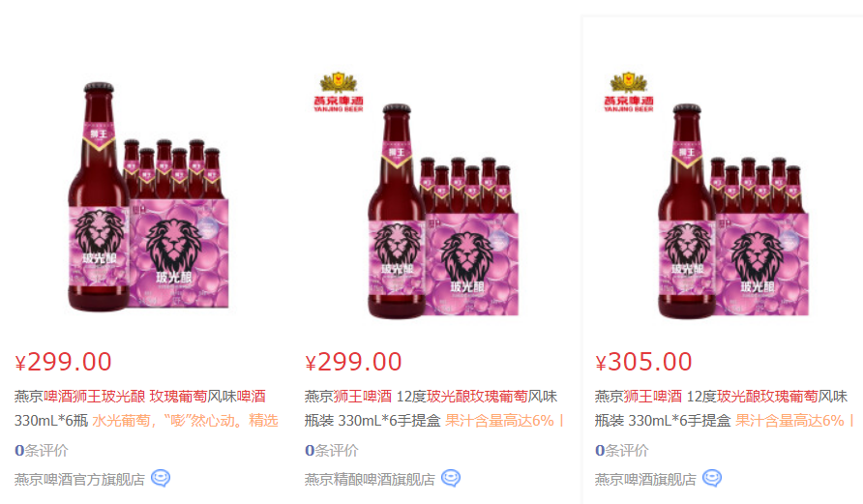Click the chat icon beside 燕京啤酒旗舰店
Screen dimensions: 863x504
(712, 478)
